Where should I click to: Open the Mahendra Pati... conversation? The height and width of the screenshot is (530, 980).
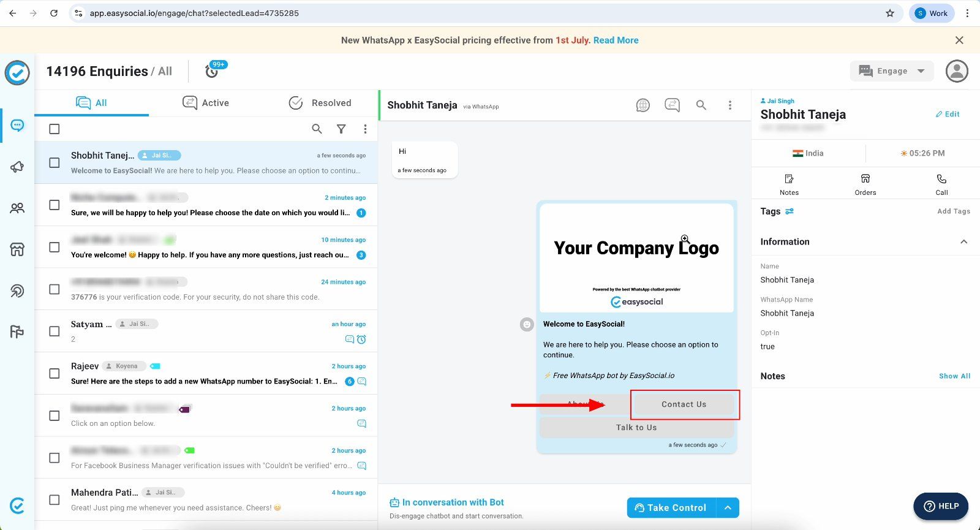point(206,500)
